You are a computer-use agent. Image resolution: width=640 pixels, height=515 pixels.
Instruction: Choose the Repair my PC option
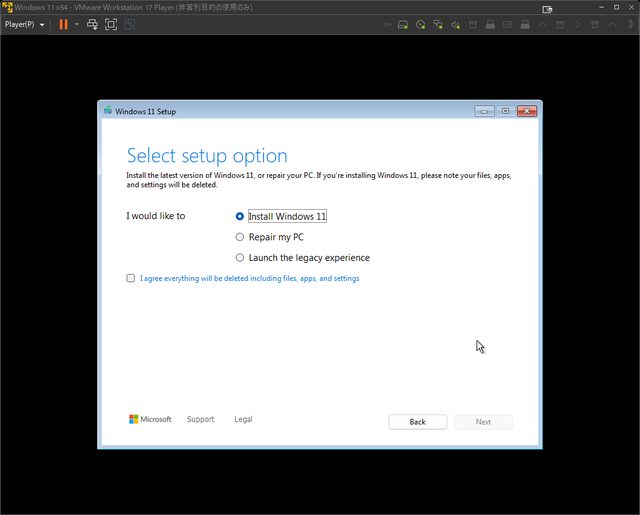pos(240,237)
